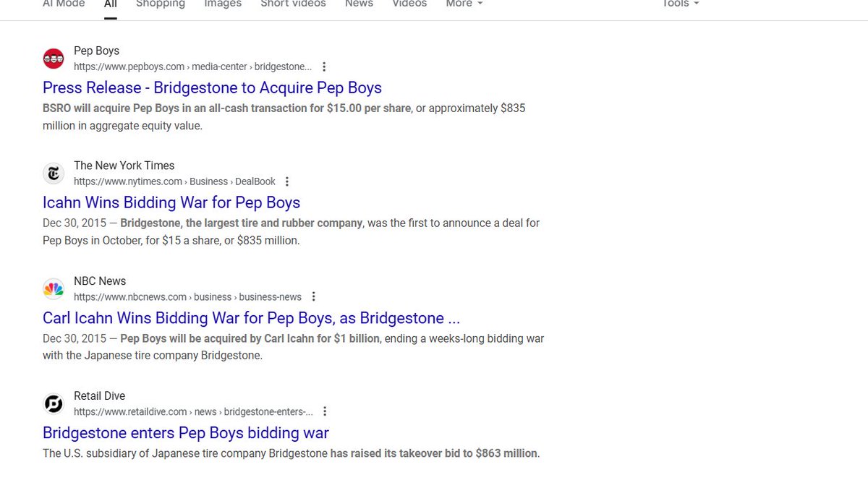Click the nytimes.com DealBook URL breadcrumb
This screenshot has height=488, width=868.
click(x=174, y=181)
